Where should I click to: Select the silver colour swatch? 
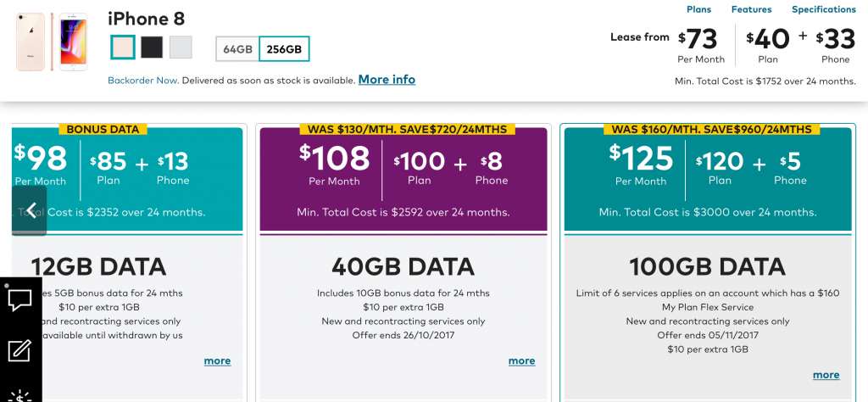tap(181, 47)
